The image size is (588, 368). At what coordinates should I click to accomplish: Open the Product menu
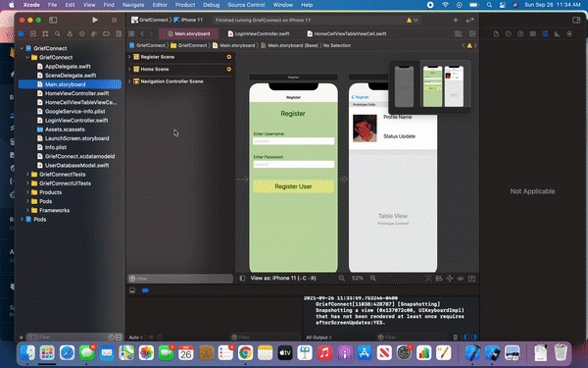[185, 5]
